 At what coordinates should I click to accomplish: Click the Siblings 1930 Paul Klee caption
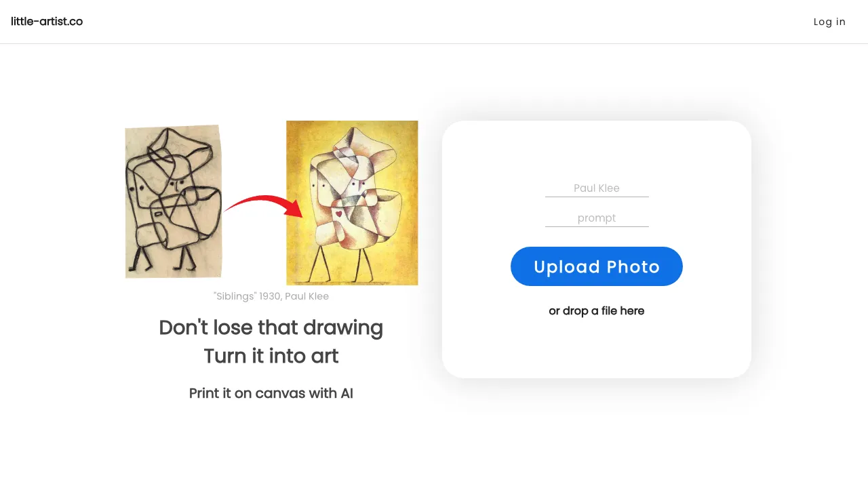271,296
